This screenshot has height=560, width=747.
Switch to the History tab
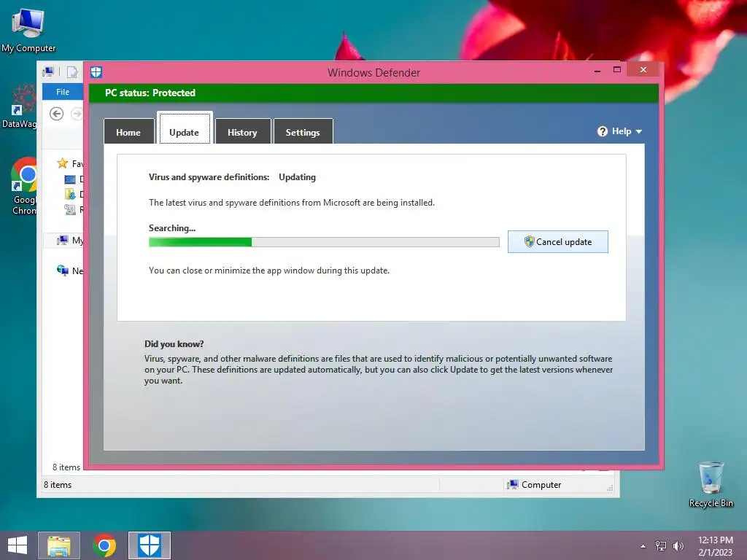point(242,131)
